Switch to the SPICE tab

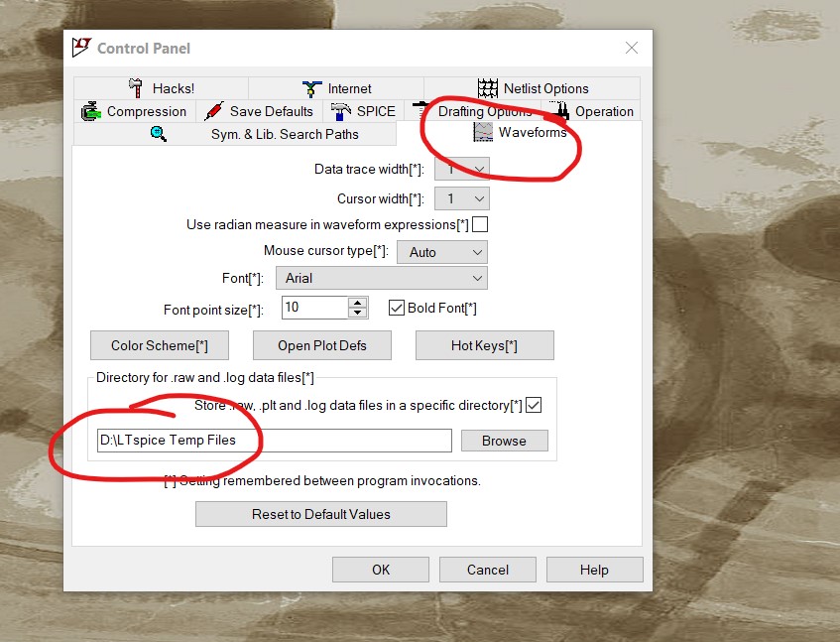pos(363,111)
